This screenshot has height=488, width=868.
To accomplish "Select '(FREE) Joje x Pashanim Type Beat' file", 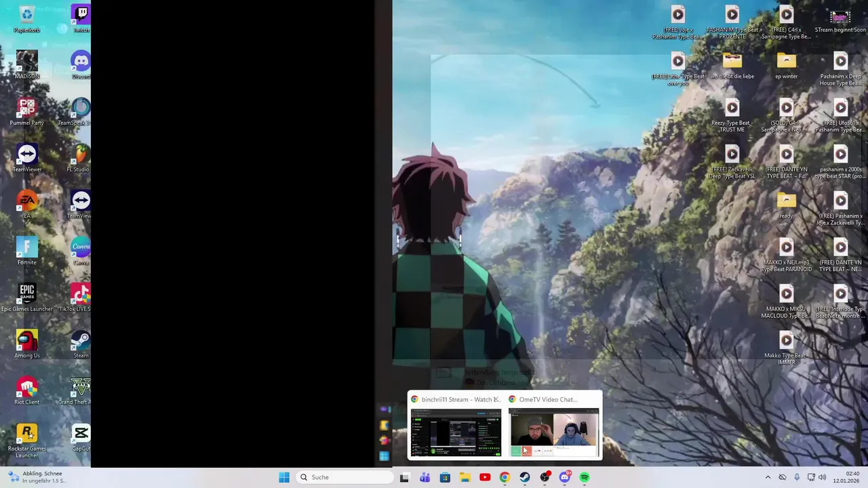I will pyautogui.click(x=678, y=22).
